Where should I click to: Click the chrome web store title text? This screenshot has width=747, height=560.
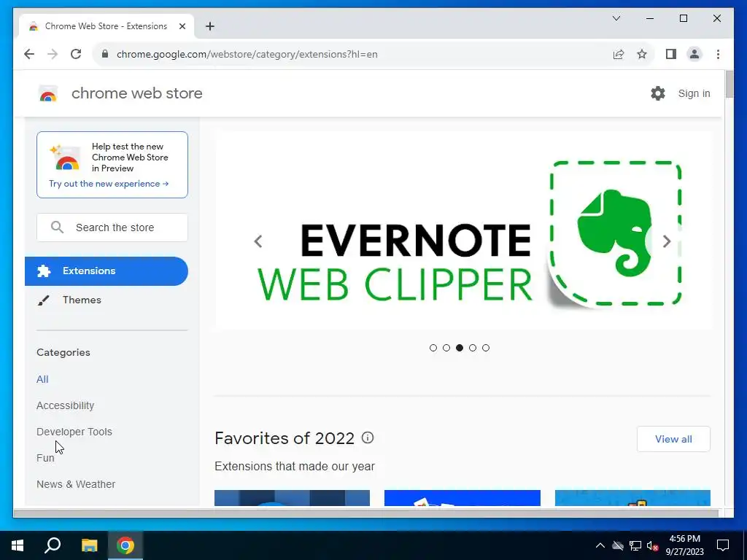pyautogui.click(x=136, y=93)
